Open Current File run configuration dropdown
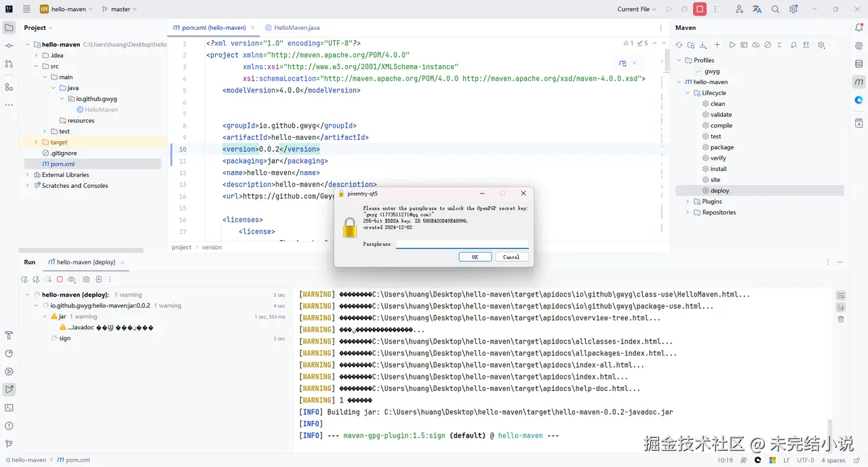The image size is (868, 467). (x=637, y=9)
